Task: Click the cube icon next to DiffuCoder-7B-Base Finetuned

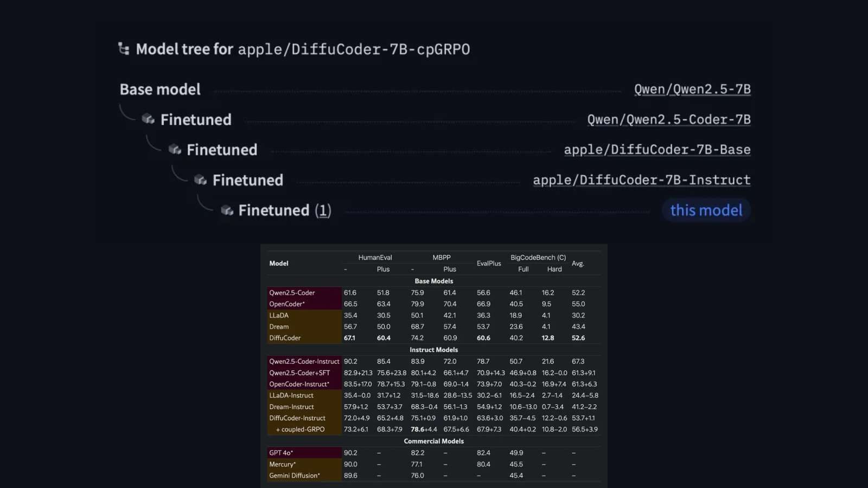Action: (x=174, y=150)
